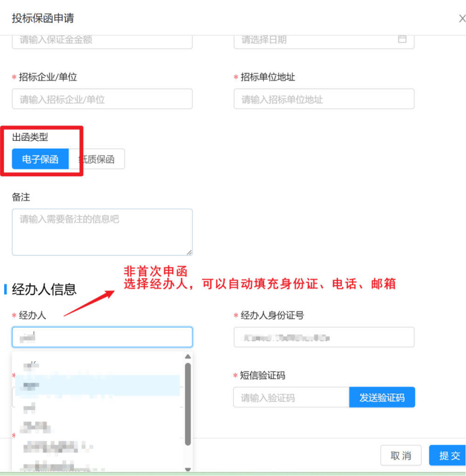The width and height of the screenshot is (466, 476).
Task: Cancel the application with 取消
Action: click(401, 455)
